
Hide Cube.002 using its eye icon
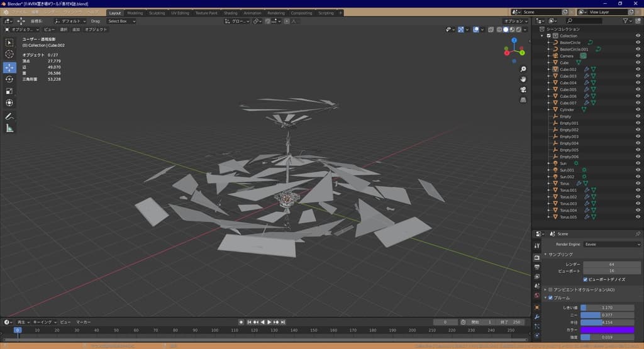tap(638, 69)
